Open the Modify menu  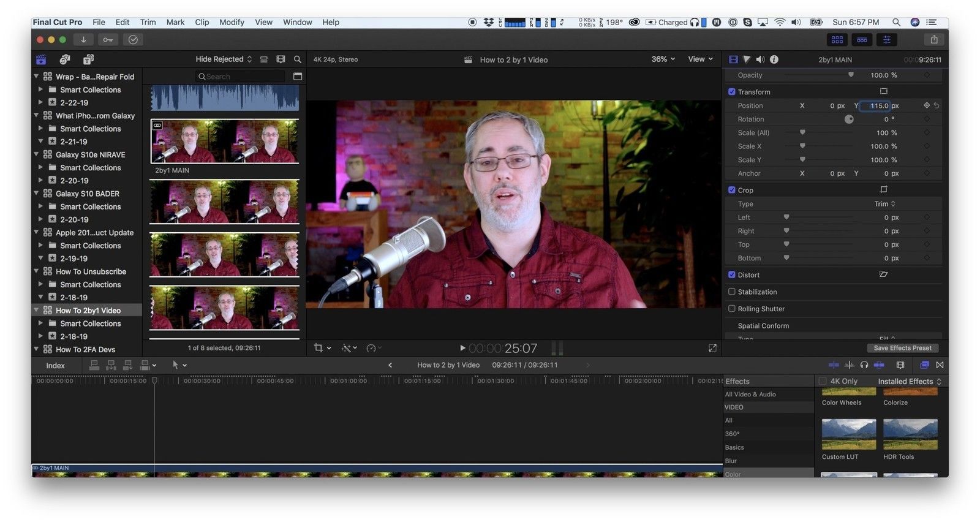(232, 22)
